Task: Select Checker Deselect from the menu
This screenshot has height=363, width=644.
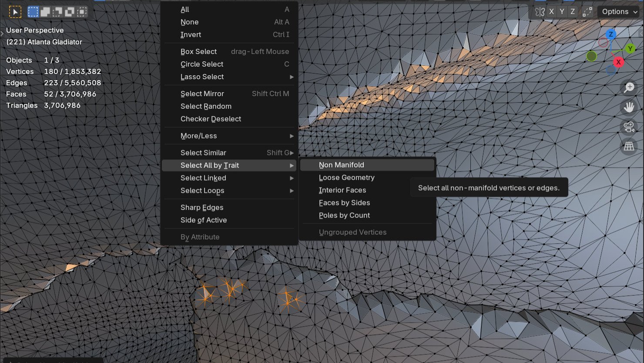Action: [211, 119]
